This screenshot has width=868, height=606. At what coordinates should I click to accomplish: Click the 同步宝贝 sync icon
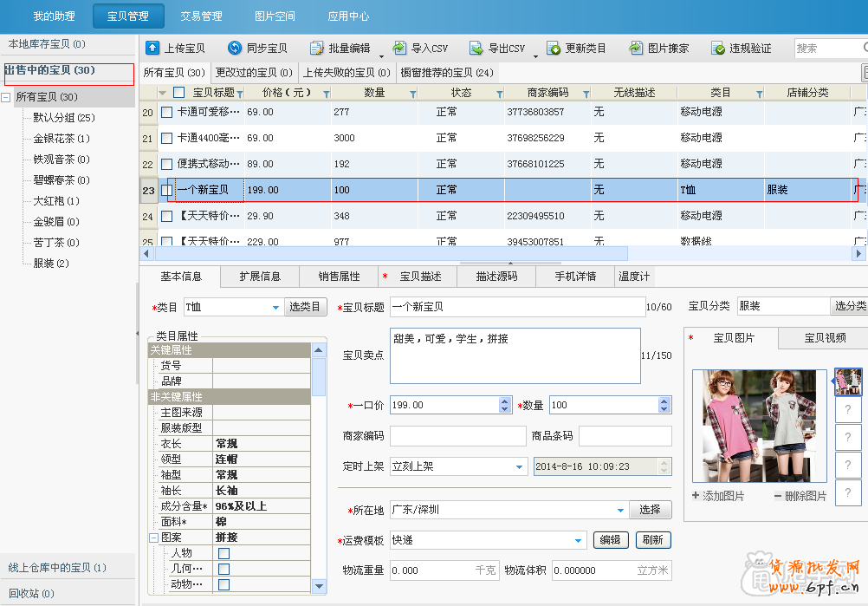point(235,49)
